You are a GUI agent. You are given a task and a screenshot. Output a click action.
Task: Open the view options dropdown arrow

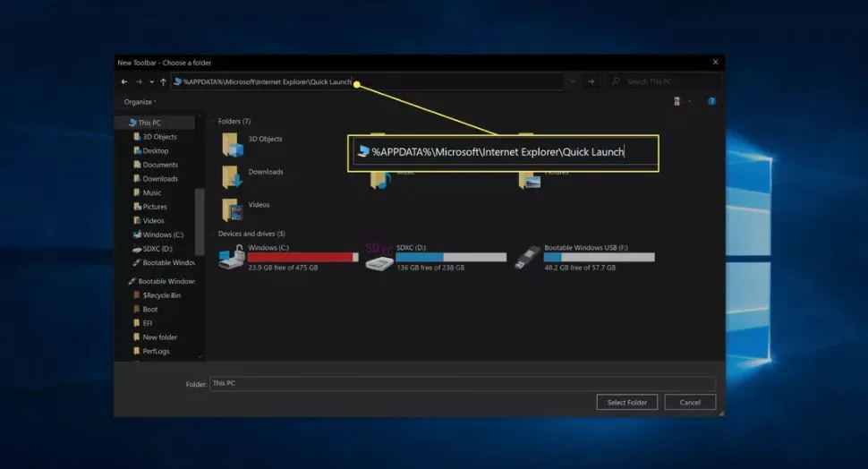pyautogui.click(x=689, y=101)
